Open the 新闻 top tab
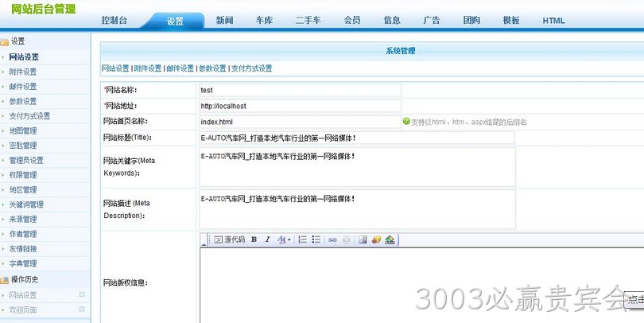 [x=225, y=20]
